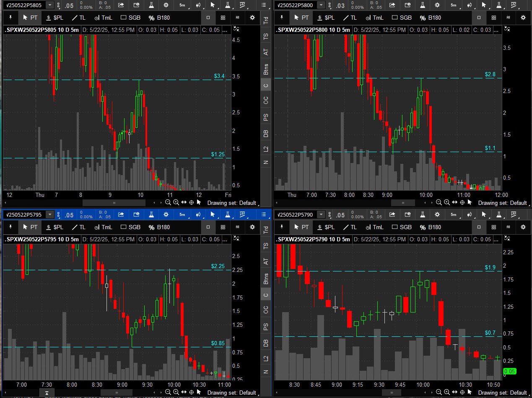The height and width of the screenshot is (398, 532).
Task: Click the crosshair pan icon under the P5790 chart
Action: click(x=462, y=393)
